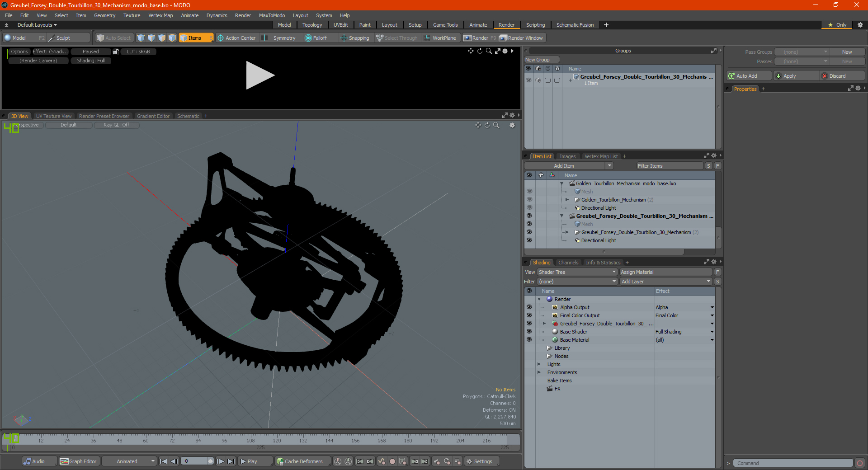This screenshot has width=868, height=470.
Task: Go to the last frame
Action: (x=231, y=461)
